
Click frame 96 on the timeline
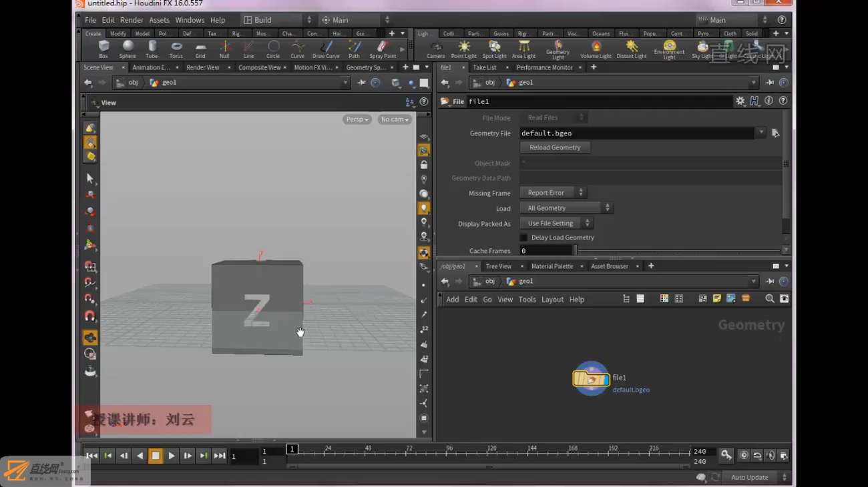[x=449, y=449]
